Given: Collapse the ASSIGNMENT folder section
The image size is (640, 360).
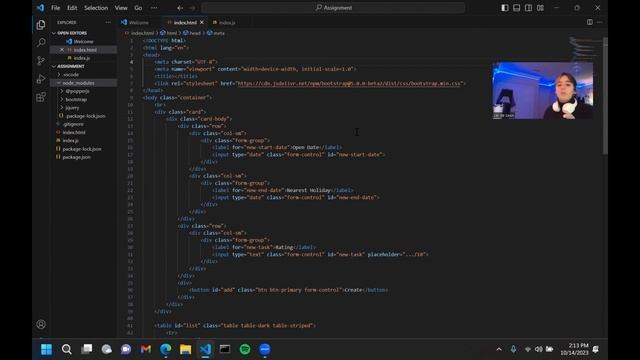Looking at the screenshot, I should [54, 66].
